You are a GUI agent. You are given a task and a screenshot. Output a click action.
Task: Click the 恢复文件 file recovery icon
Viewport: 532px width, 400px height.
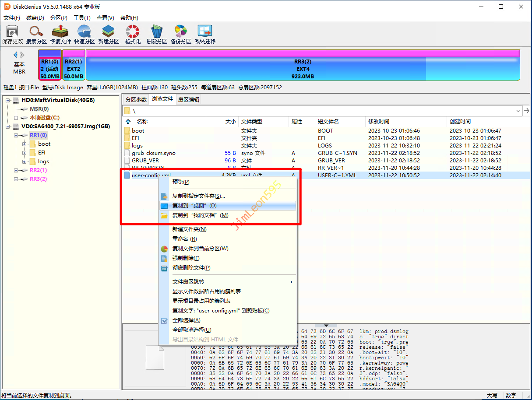click(60, 34)
